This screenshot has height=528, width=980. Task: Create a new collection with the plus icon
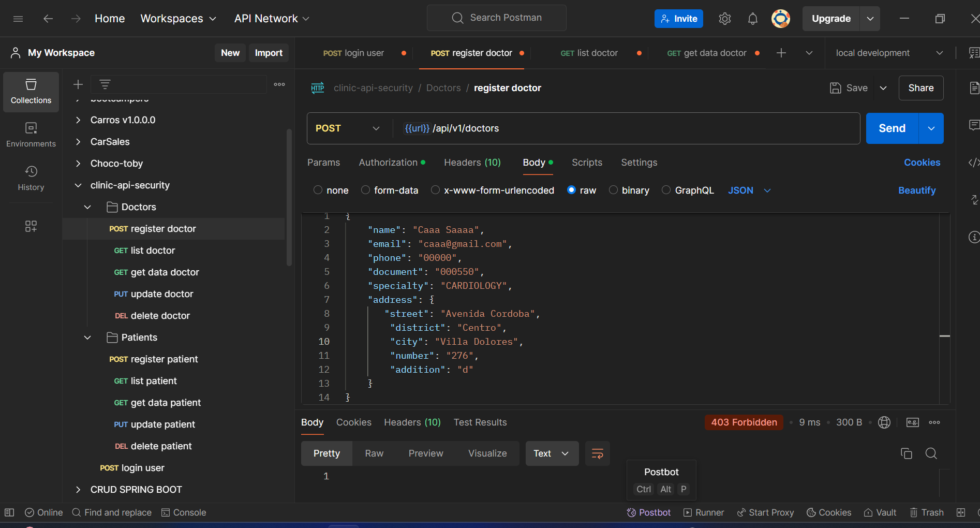(78, 84)
